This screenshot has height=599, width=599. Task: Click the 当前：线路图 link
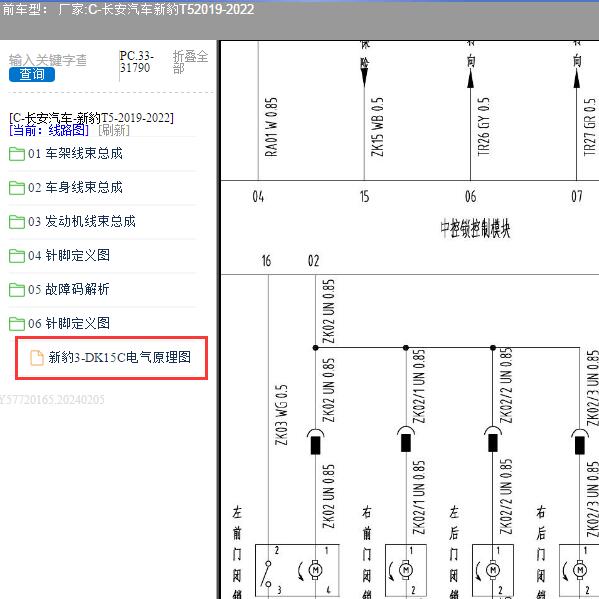pos(49,130)
